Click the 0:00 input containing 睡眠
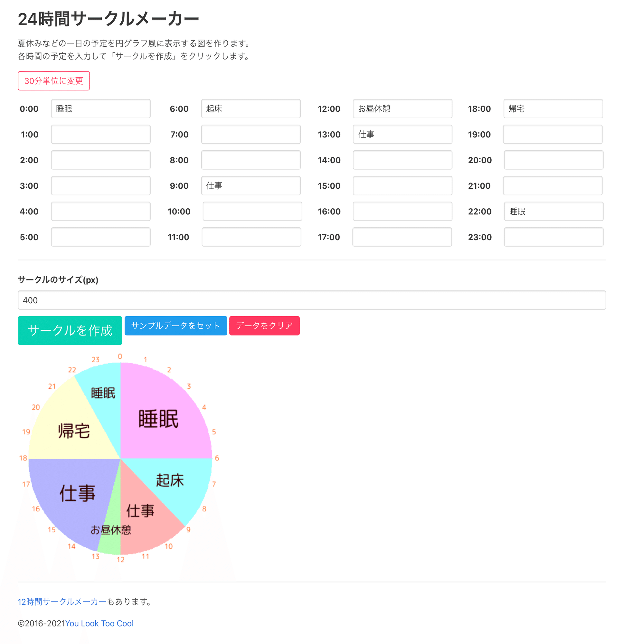644x644 pixels. pyautogui.click(x=101, y=108)
